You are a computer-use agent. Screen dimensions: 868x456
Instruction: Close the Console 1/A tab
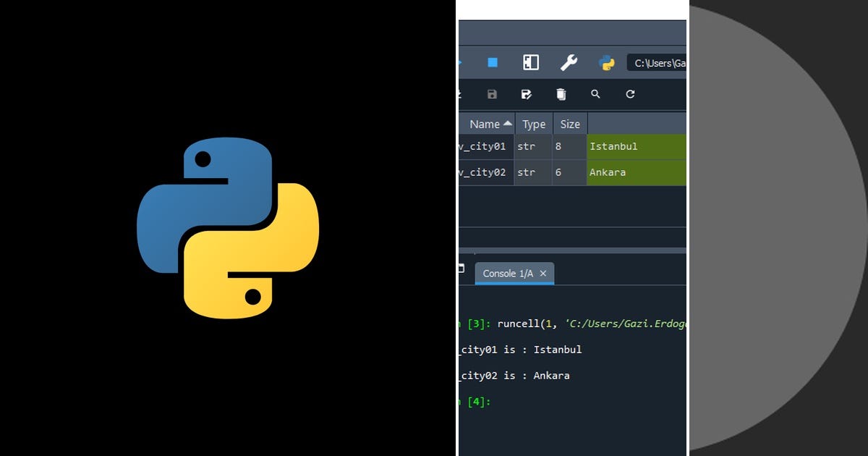click(543, 273)
